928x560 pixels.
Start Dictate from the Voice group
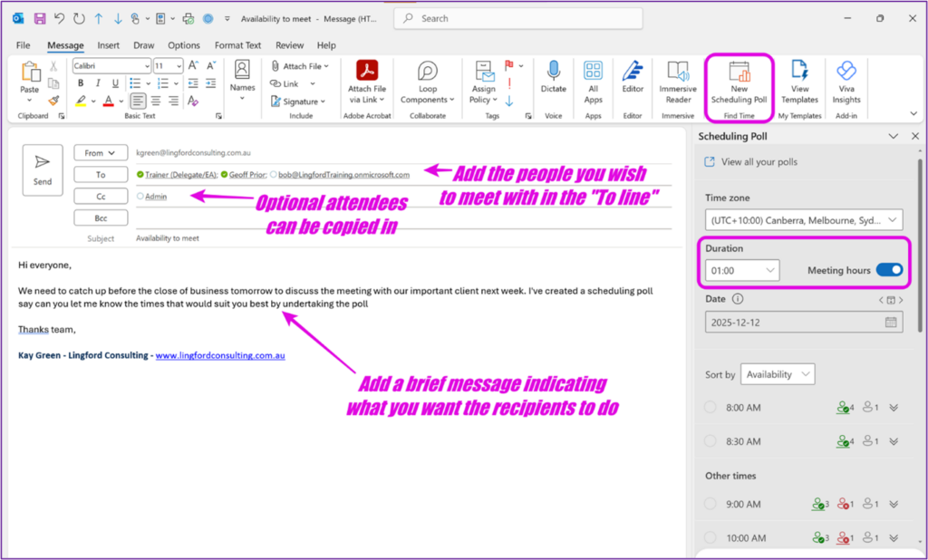[x=553, y=82]
